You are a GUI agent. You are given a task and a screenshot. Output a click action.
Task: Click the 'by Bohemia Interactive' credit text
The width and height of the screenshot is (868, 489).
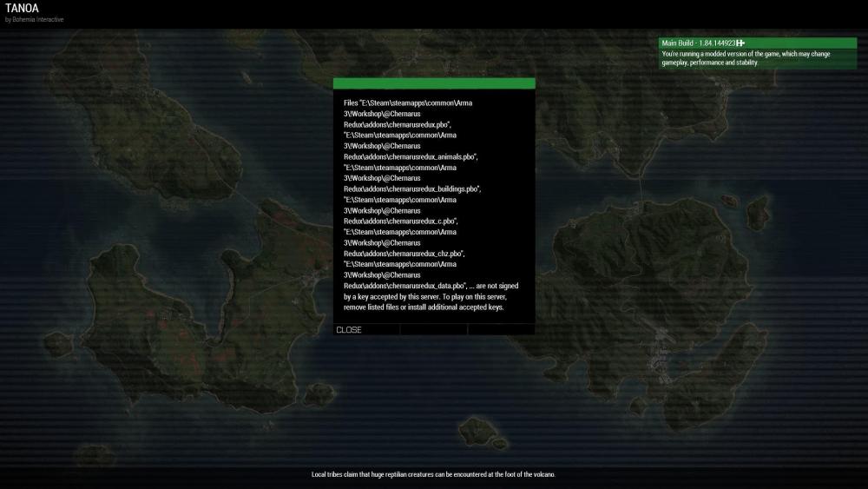pos(35,19)
